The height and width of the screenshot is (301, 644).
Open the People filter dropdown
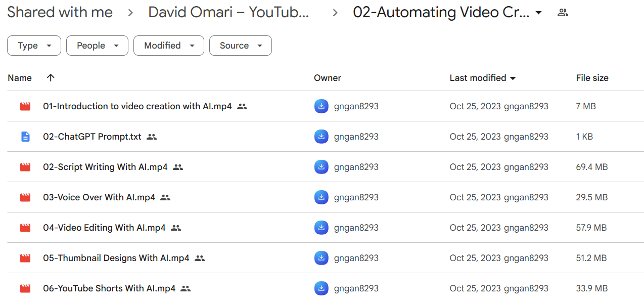click(x=97, y=46)
